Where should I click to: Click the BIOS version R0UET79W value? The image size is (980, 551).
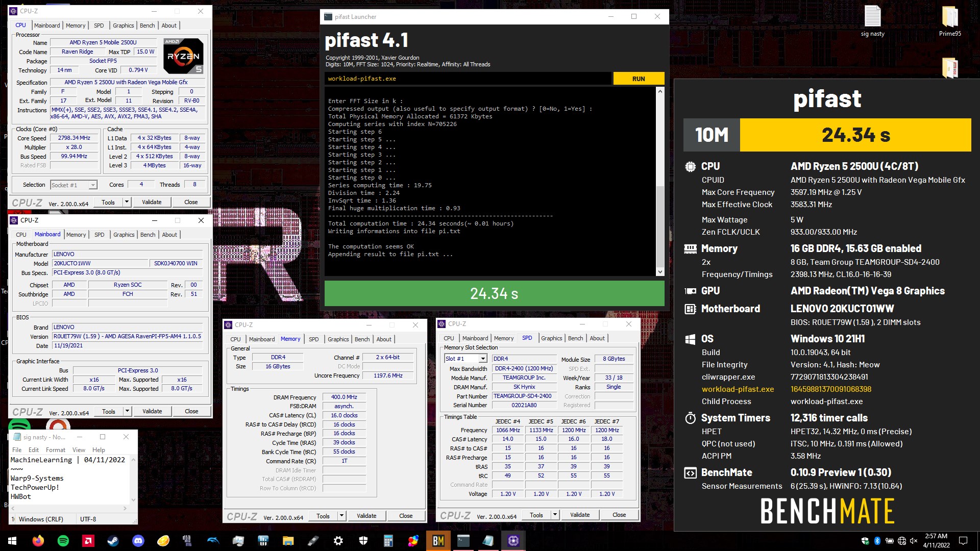[127, 336]
